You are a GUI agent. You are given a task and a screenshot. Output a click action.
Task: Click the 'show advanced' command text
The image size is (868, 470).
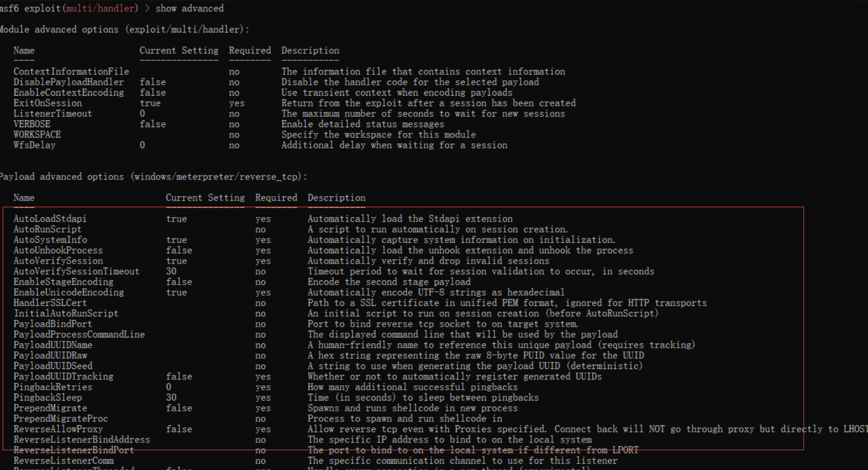click(190, 8)
